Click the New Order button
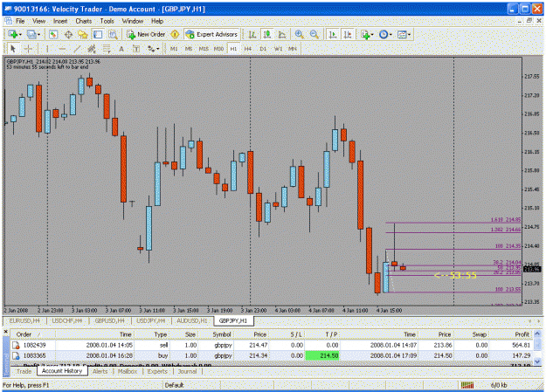 click(x=146, y=34)
